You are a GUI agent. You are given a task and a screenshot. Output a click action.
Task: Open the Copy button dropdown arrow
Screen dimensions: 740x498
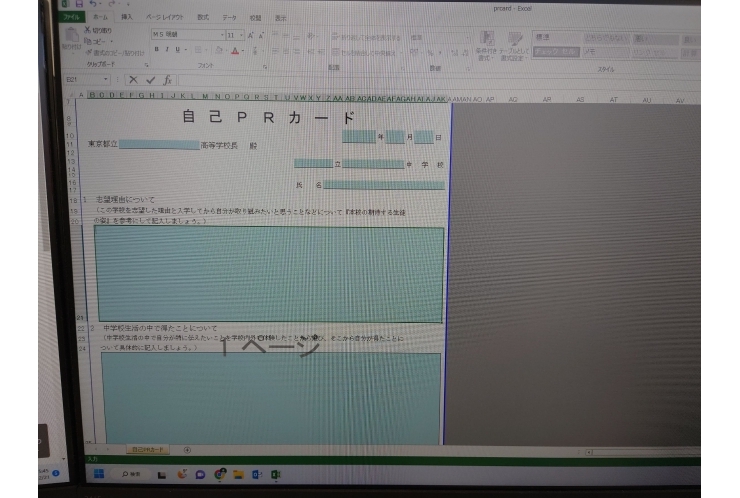pyautogui.click(x=111, y=42)
